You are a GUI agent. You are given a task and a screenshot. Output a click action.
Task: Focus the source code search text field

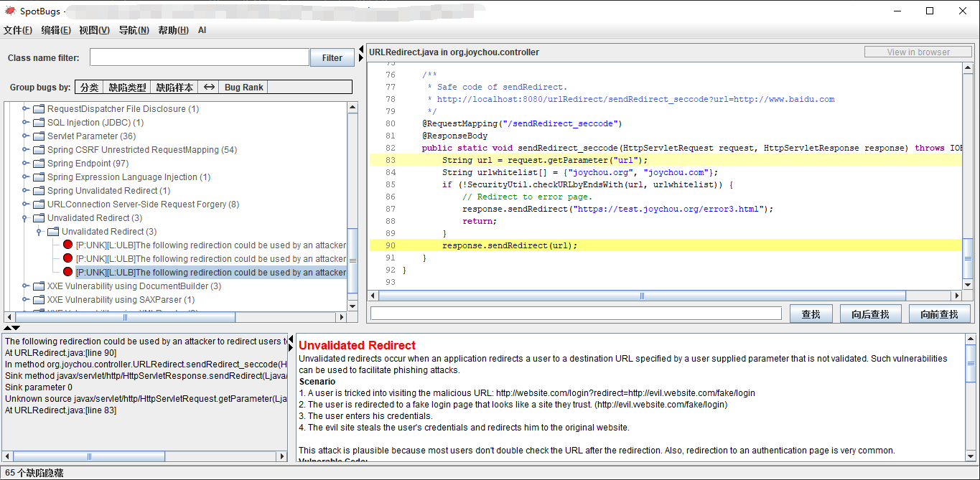(x=576, y=313)
